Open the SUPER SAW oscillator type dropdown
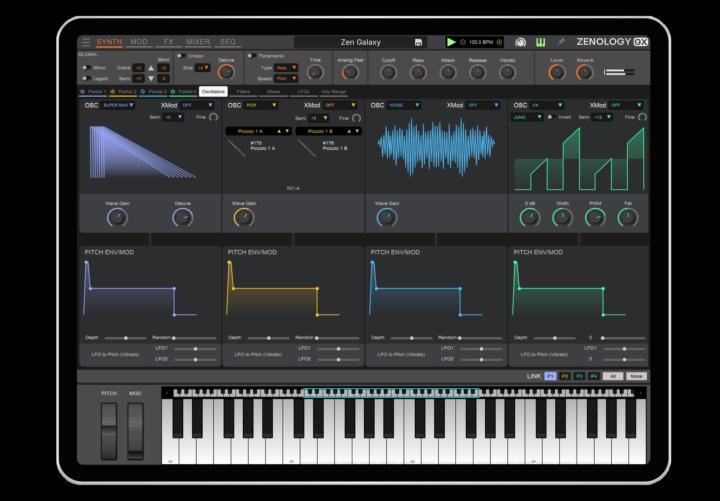Image resolution: width=720 pixels, height=501 pixels. 118,105
